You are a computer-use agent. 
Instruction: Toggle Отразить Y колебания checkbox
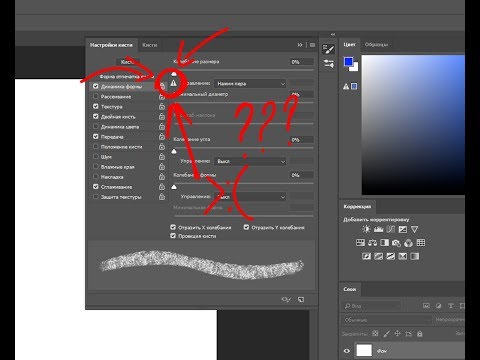(246, 227)
